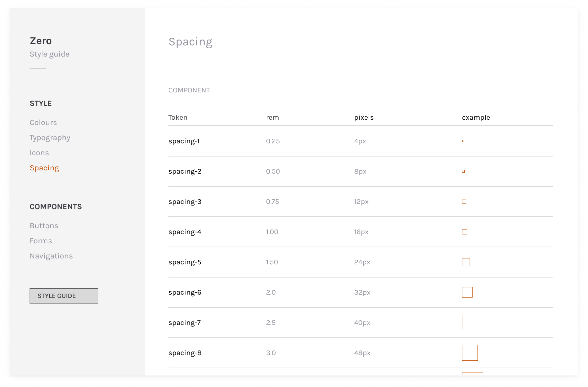This screenshot has height=387, width=588.
Task: Click the 2.5 rem value
Action: click(271, 323)
